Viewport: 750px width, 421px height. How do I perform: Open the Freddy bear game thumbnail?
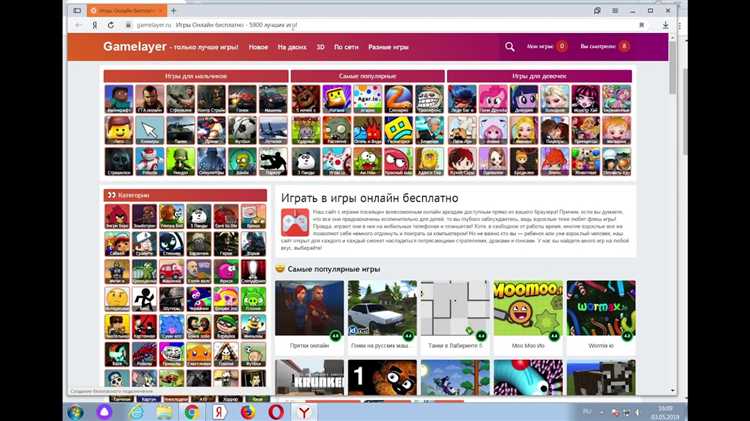point(382,377)
